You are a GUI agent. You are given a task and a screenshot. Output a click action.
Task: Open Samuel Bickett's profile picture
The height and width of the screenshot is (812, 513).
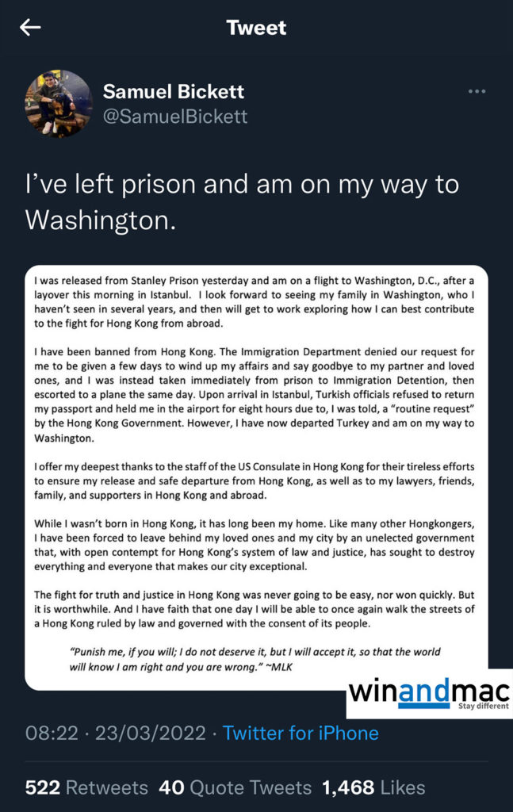point(59,104)
